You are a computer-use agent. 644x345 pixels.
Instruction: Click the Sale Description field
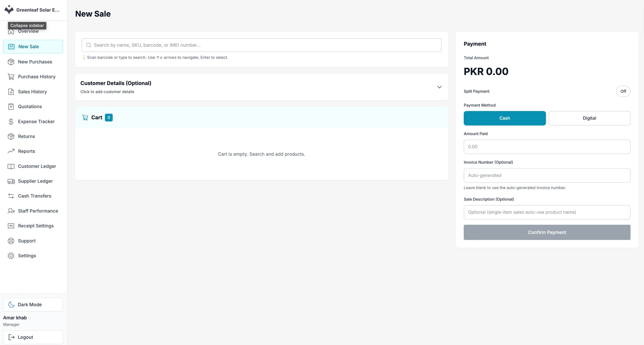coord(547,212)
